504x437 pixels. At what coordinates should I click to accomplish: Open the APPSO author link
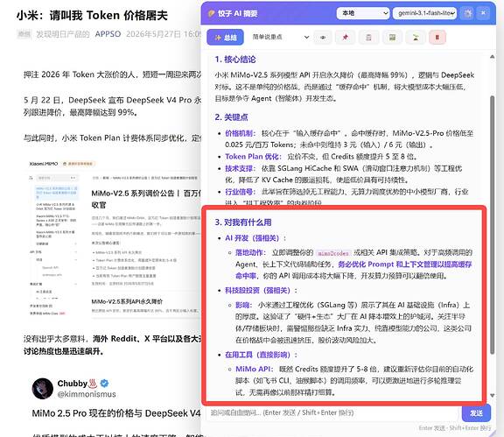(x=108, y=34)
